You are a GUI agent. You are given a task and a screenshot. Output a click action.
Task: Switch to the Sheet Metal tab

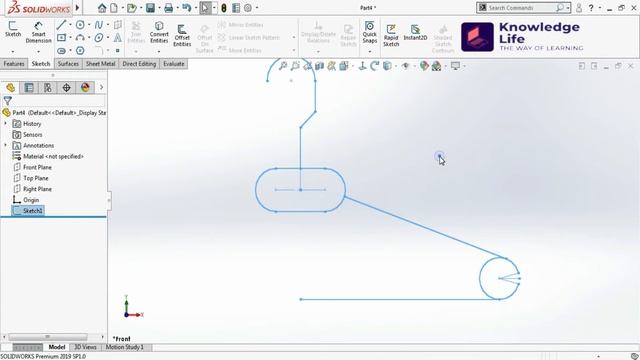point(100,64)
